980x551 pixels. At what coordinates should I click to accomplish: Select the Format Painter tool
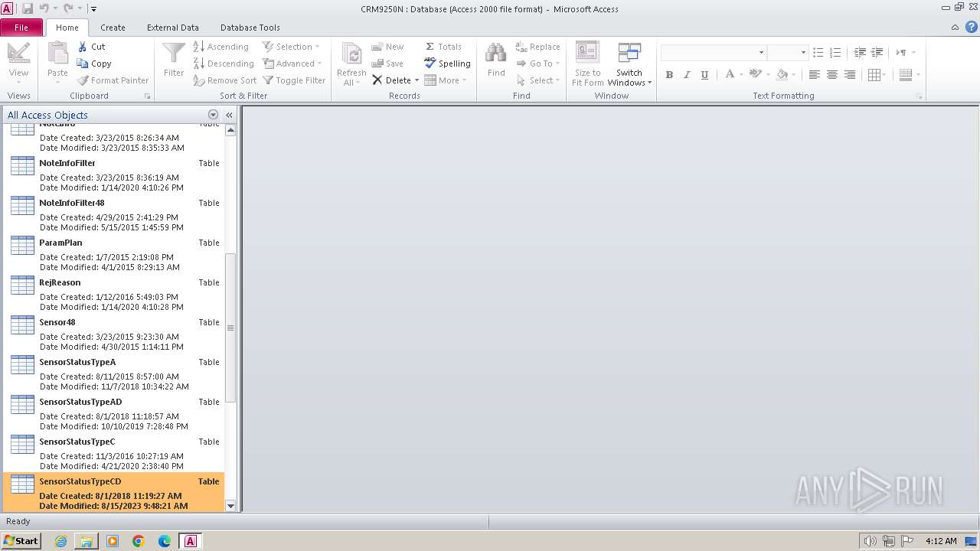113,80
